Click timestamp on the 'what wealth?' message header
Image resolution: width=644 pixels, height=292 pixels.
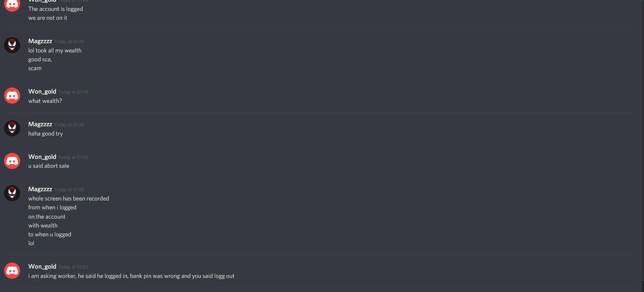(73, 92)
